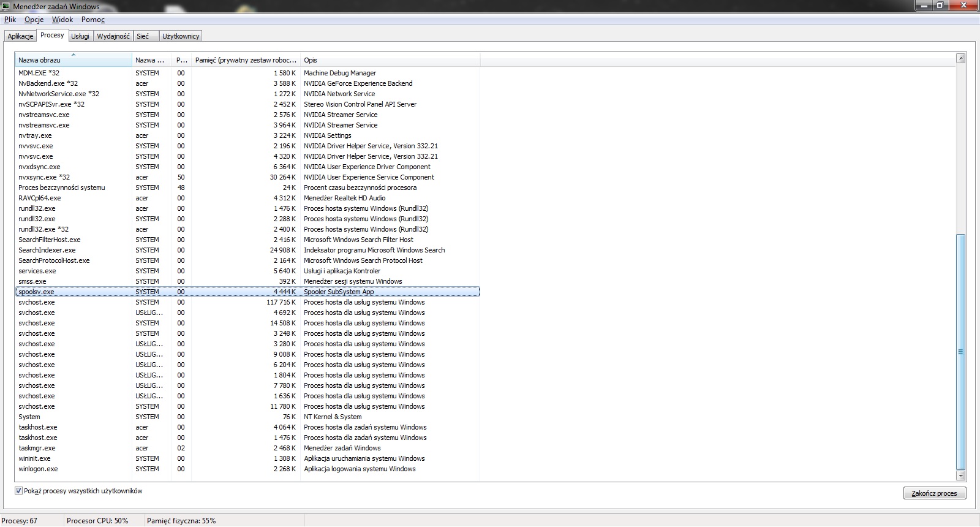Sort by Opis column header

[390, 60]
